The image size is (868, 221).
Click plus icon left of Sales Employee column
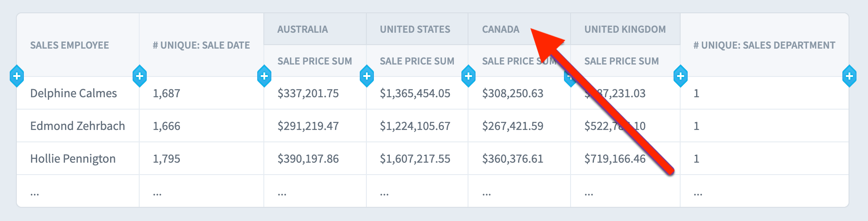click(17, 76)
